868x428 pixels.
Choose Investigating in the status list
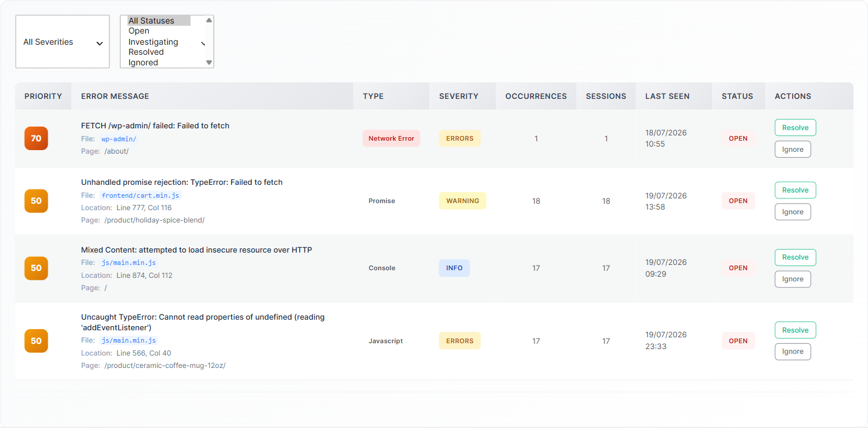point(159,42)
